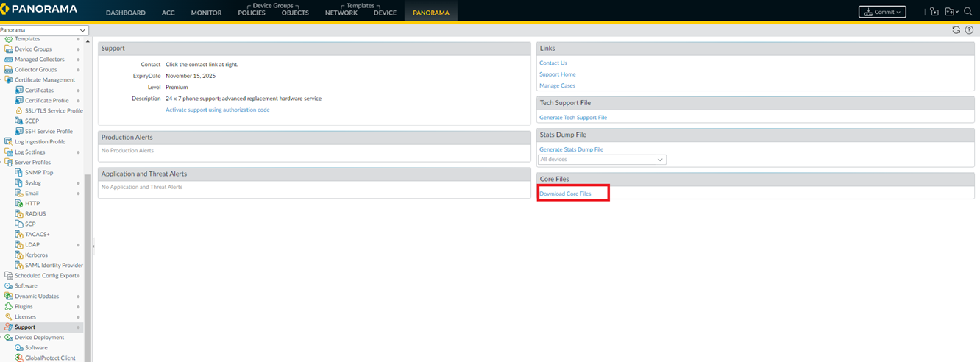This screenshot has width=980, height=362.
Task: Click the SSH Service Profile icon
Action: pyautogui.click(x=19, y=132)
